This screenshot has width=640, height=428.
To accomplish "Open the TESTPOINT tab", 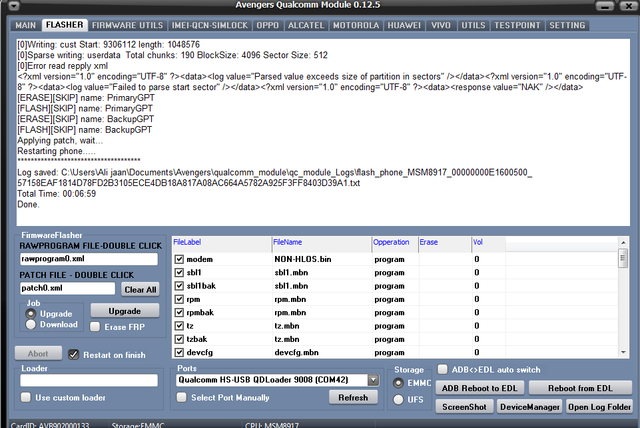I will pyautogui.click(x=517, y=25).
